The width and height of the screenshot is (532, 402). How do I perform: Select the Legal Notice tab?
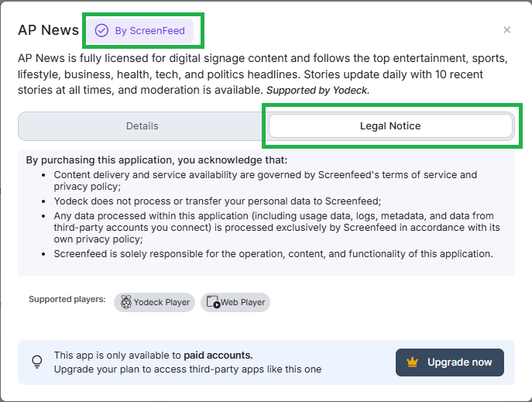tap(390, 126)
